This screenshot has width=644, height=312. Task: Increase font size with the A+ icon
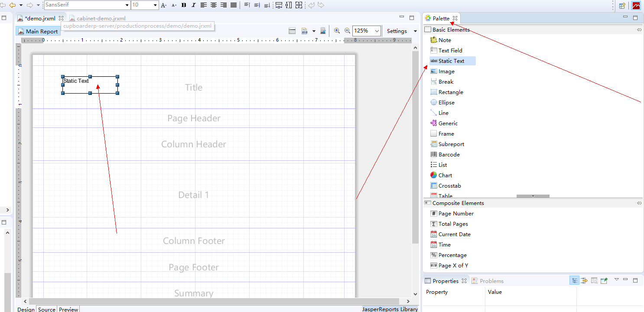click(x=163, y=5)
